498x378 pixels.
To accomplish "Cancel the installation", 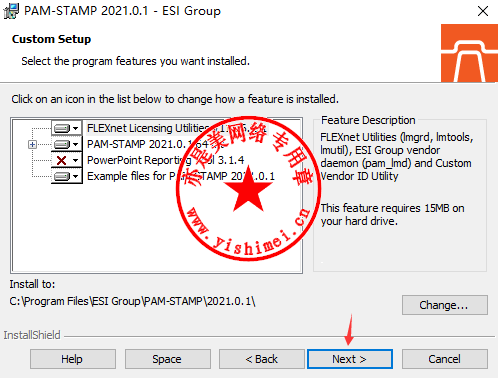I will click(x=445, y=359).
